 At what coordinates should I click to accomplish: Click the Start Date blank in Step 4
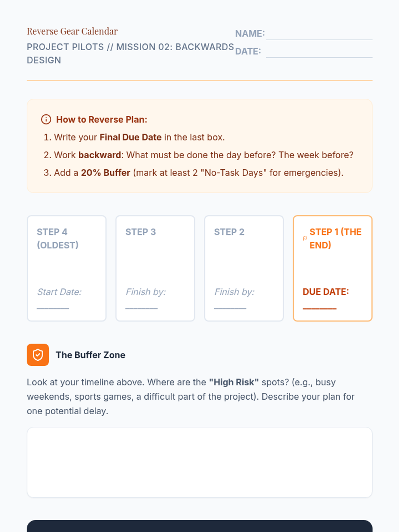point(53,305)
